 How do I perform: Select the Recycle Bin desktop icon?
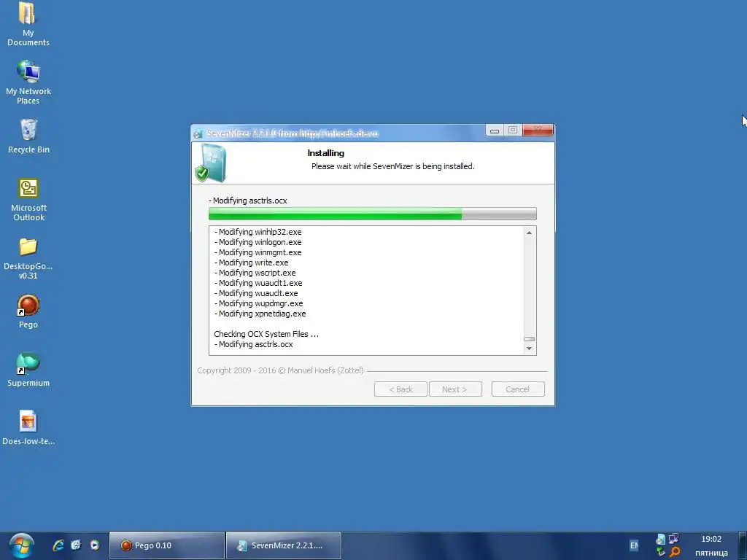28,136
